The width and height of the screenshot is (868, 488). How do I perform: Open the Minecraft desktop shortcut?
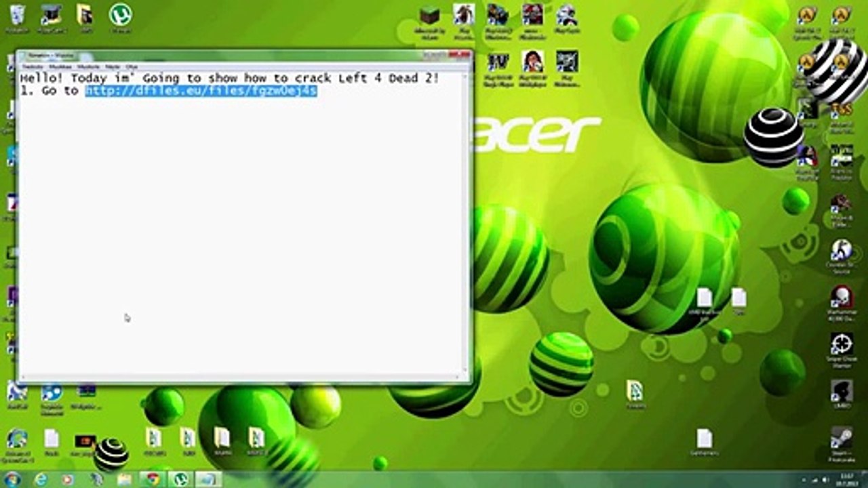[429, 20]
